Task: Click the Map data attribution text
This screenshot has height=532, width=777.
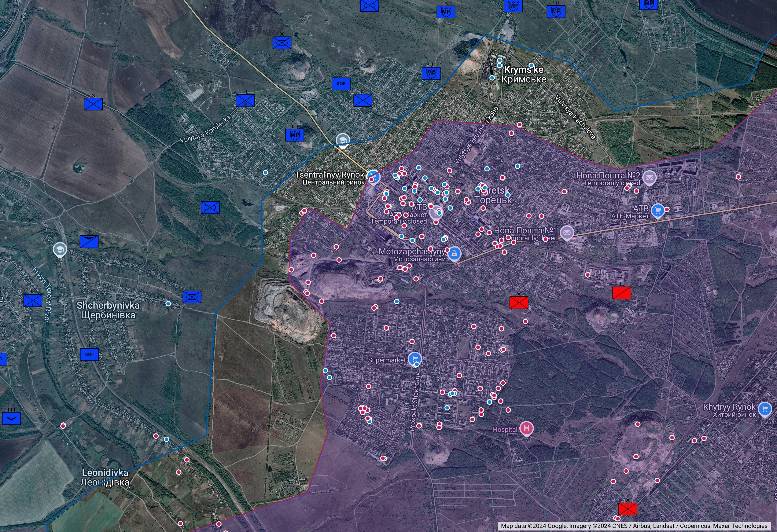Action: [634, 526]
